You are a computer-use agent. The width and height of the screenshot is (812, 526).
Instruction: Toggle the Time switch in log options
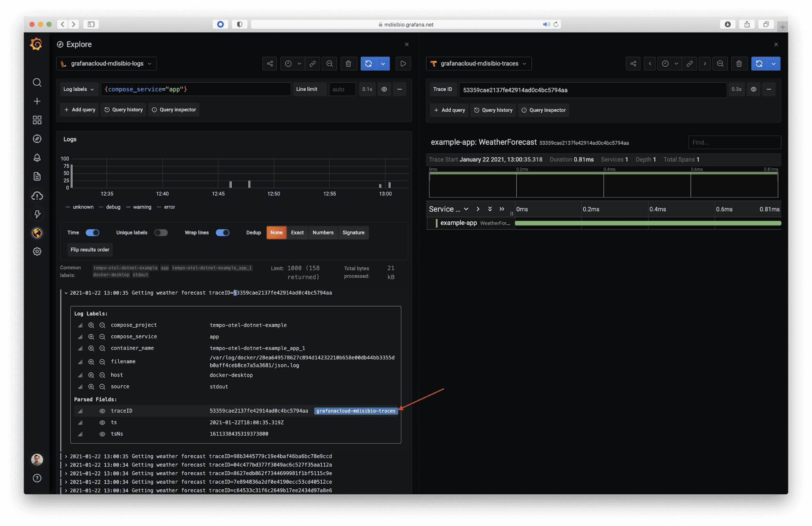click(x=93, y=233)
